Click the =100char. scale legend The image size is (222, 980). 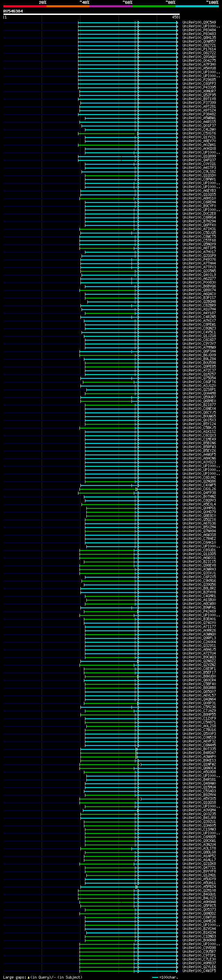click(x=164, y=977)
